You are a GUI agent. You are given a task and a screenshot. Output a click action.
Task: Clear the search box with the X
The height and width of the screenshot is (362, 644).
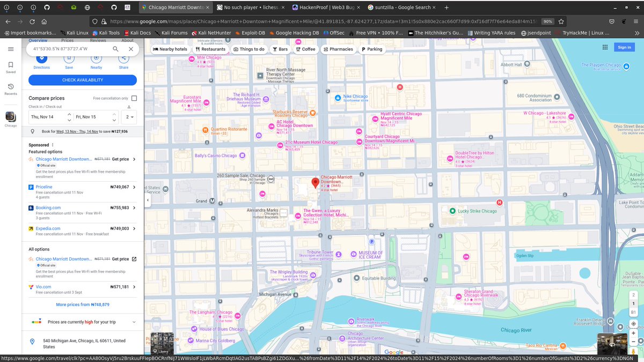tap(131, 49)
